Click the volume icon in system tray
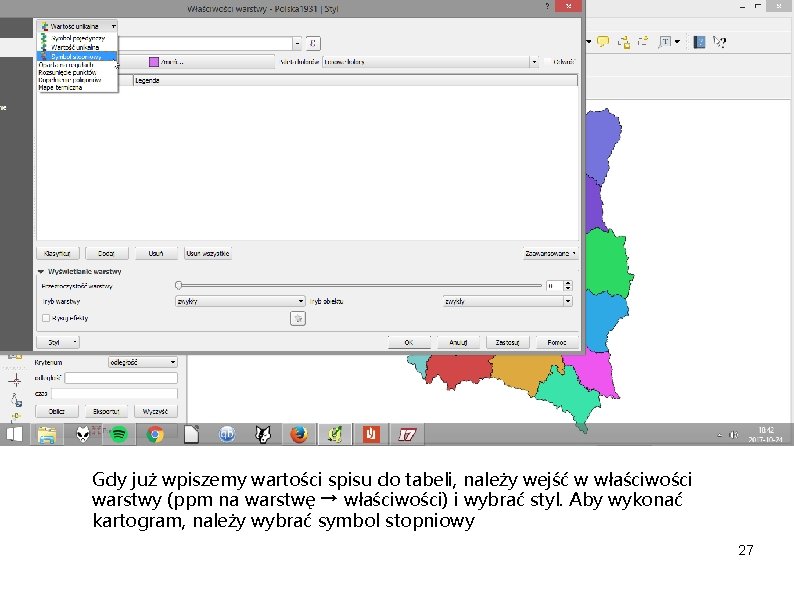The width and height of the screenshot is (794, 595). pyautogui.click(x=733, y=435)
